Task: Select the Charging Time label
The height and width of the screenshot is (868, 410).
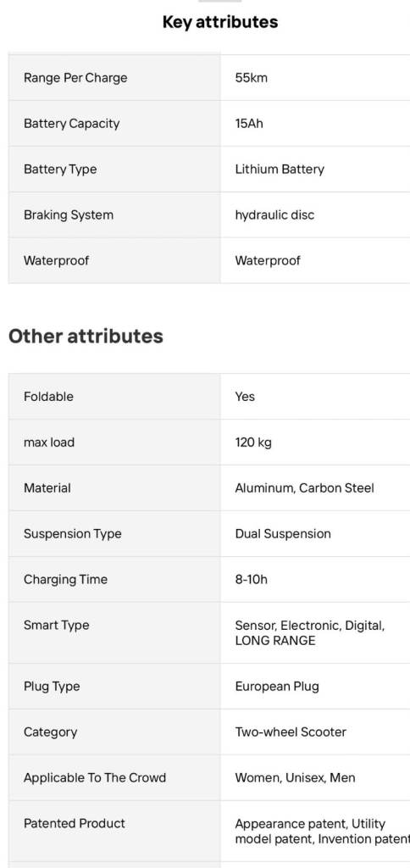Action: coord(65,580)
